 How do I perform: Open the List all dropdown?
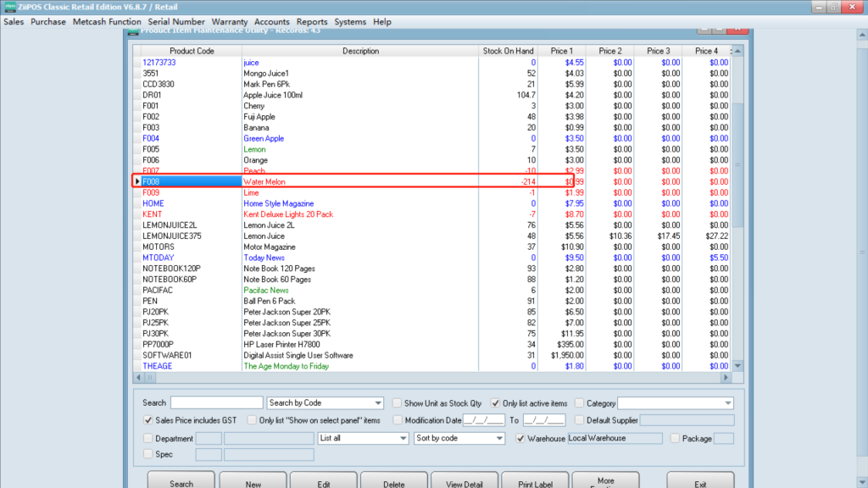(x=403, y=439)
